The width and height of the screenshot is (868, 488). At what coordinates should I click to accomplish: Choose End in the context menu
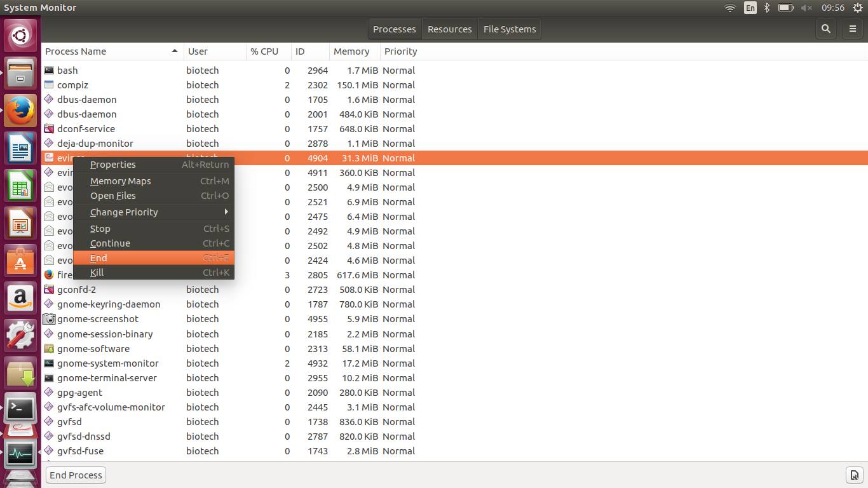154,257
